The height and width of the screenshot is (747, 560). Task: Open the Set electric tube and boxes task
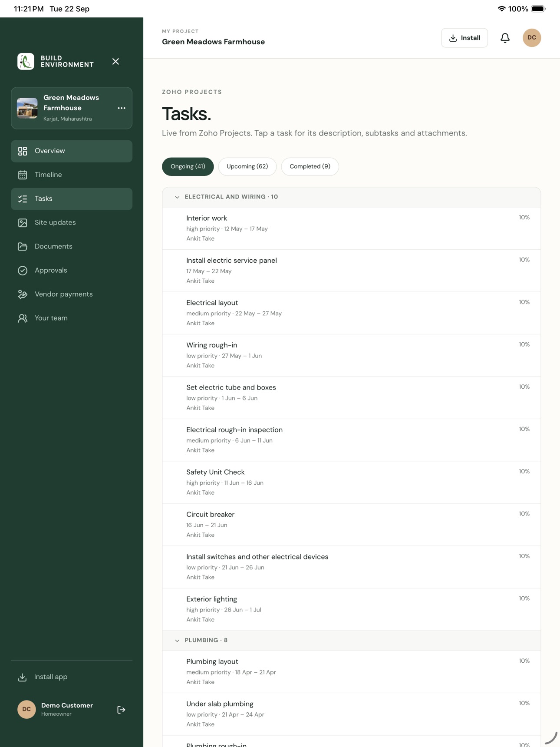pyautogui.click(x=352, y=398)
